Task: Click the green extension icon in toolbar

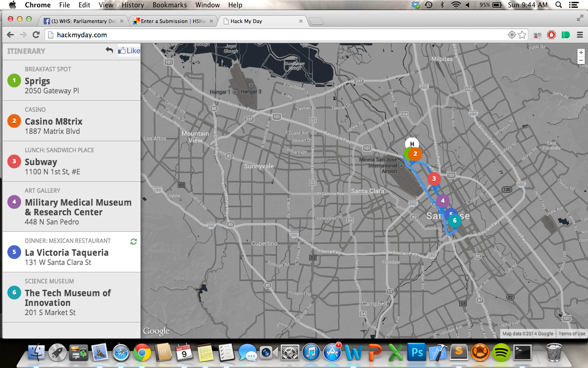Action: [x=566, y=35]
